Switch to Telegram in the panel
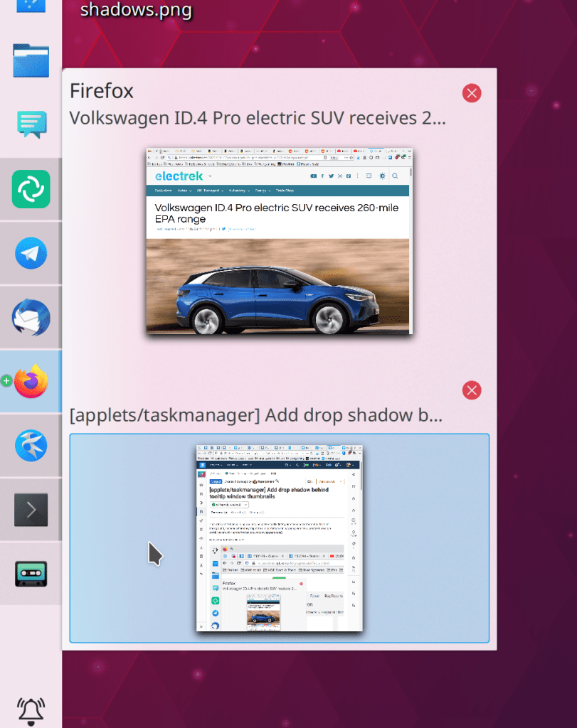 (x=31, y=254)
